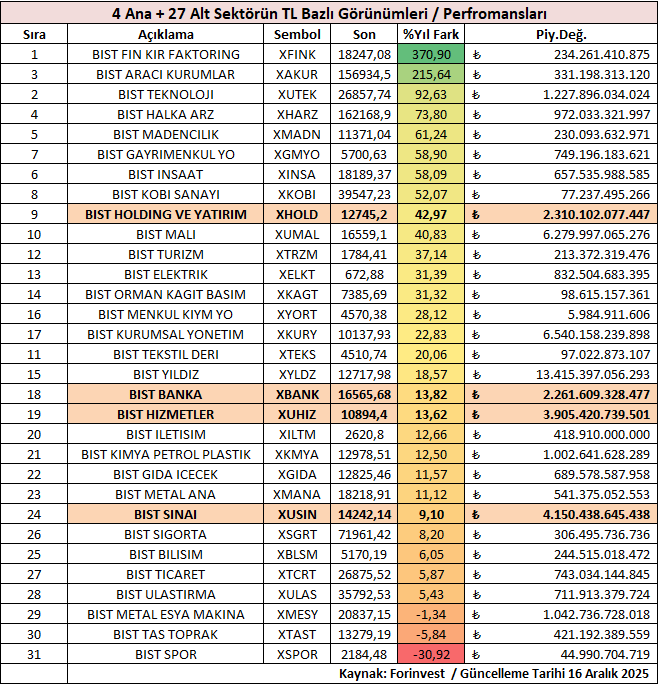Click 'BIST BILISIM' cell
The image size is (660, 685).
tap(166, 554)
